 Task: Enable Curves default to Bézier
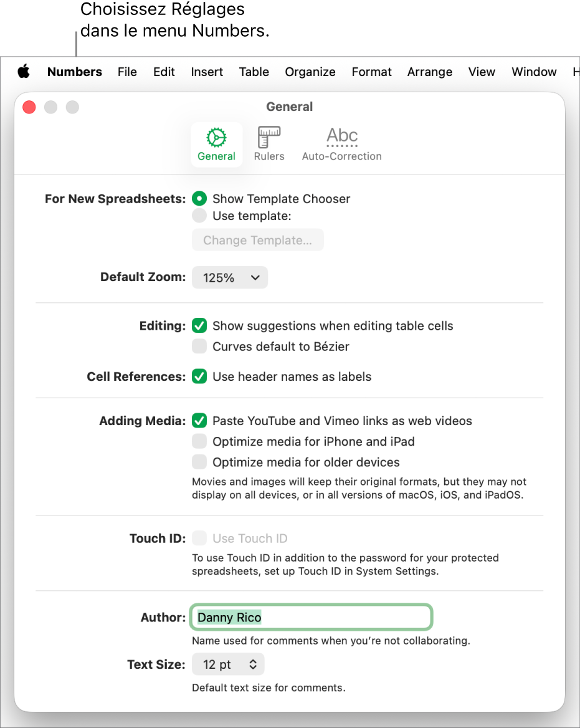pos(199,346)
